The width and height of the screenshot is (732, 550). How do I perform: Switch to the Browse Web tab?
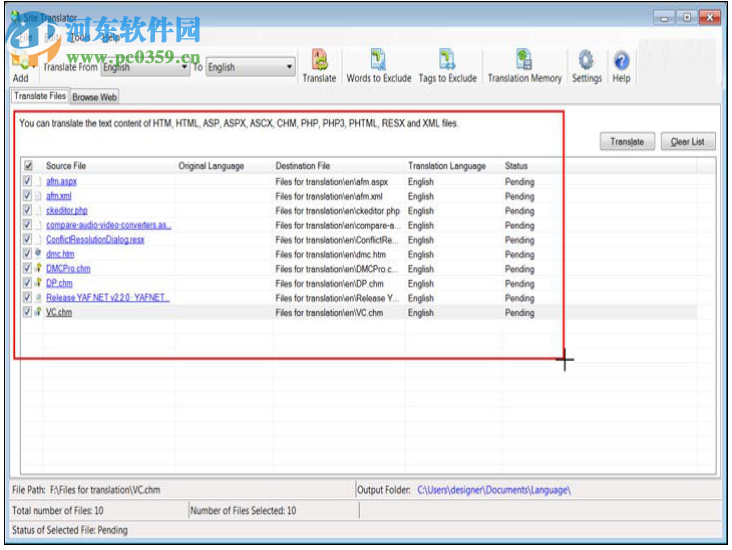94,97
